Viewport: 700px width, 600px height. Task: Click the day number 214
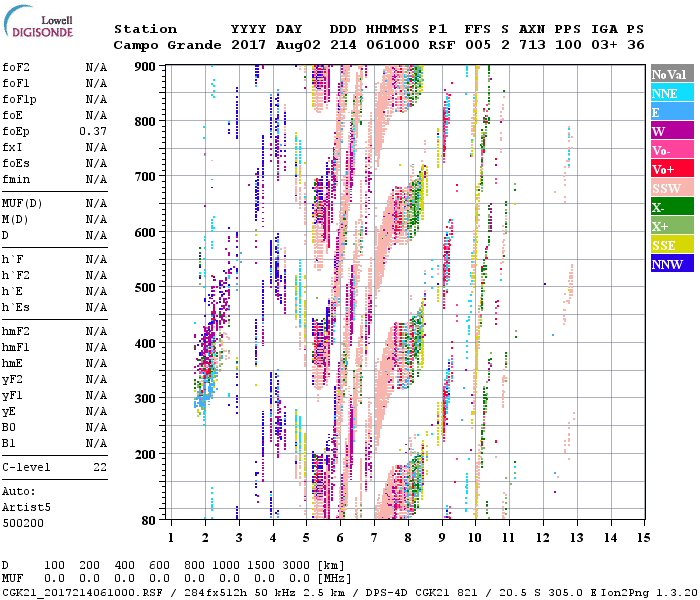click(x=343, y=45)
